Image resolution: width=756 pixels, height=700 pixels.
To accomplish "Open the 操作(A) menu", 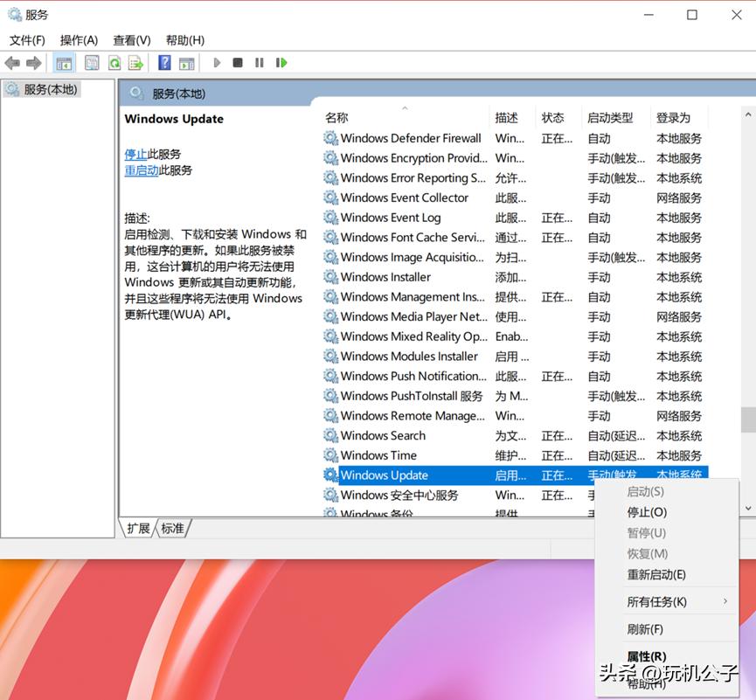I will (x=80, y=39).
